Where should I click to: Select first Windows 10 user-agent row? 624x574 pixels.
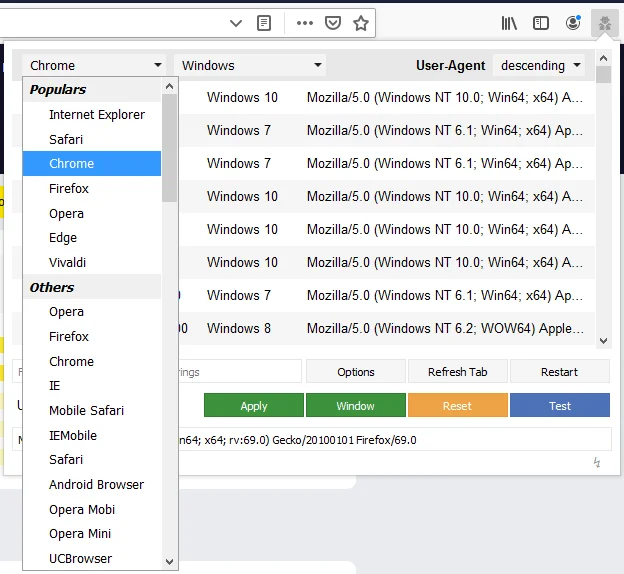point(303,98)
